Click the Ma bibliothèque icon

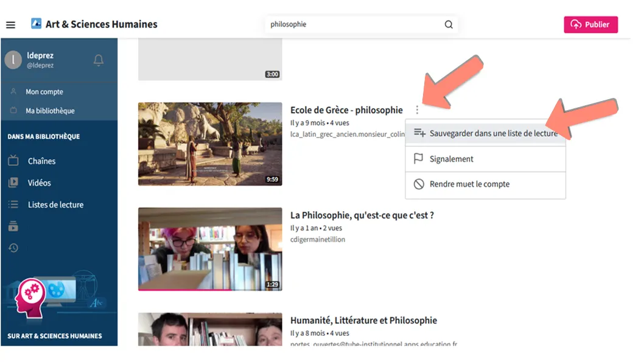[x=13, y=110]
